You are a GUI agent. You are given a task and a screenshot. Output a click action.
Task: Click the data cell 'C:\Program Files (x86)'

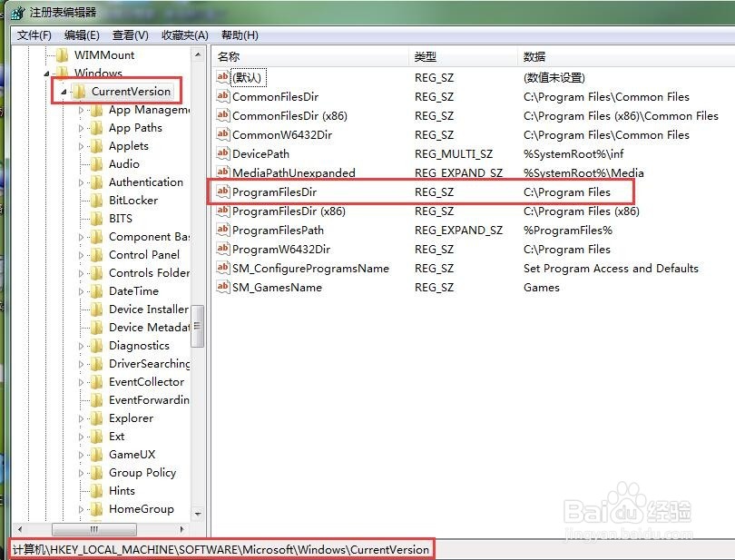click(582, 211)
